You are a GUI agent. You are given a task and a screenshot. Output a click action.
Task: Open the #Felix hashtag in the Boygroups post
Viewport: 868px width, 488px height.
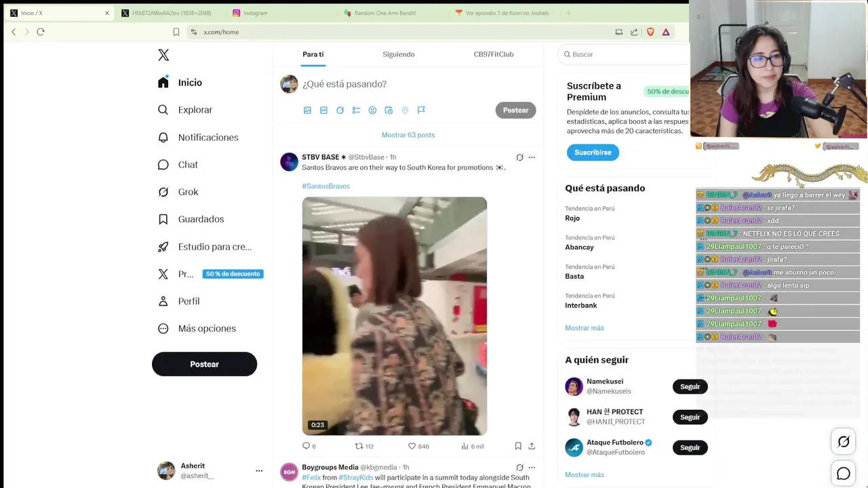pyautogui.click(x=311, y=477)
